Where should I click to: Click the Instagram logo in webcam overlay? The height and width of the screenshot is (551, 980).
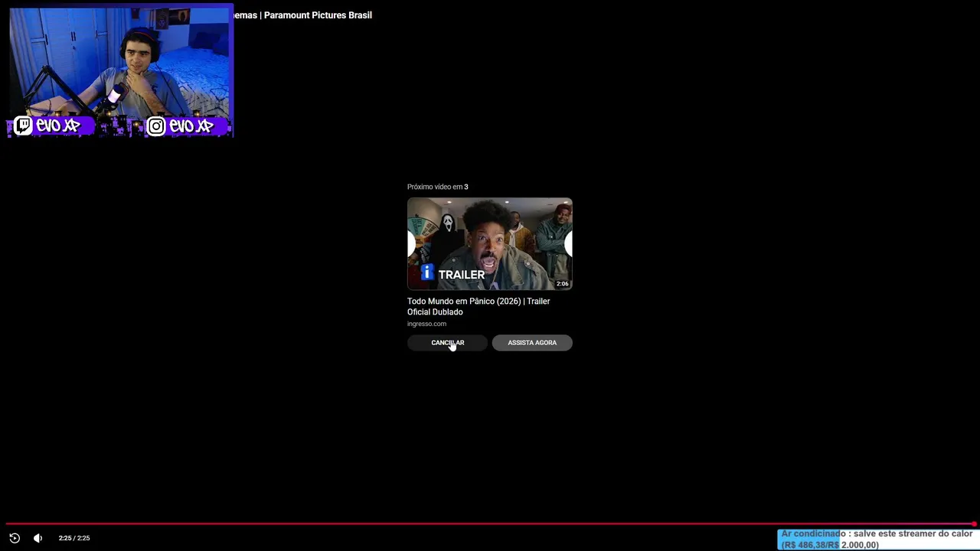[156, 126]
